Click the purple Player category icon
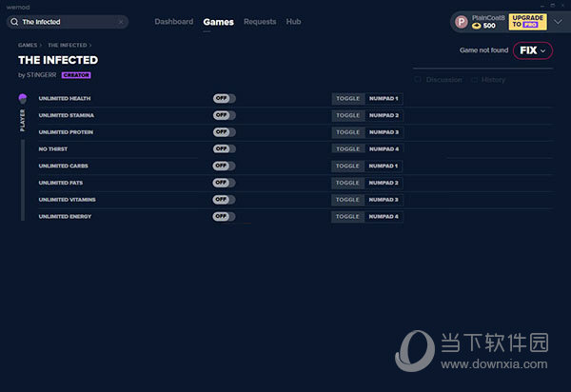Image resolution: width=571 pixels, height=392 pixels. (22, 98)
